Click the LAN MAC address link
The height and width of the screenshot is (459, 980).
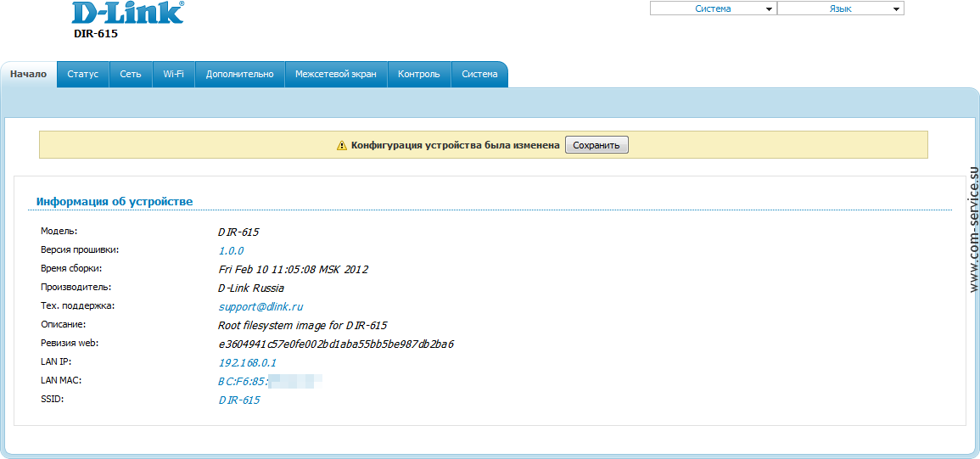pos(270,381)
